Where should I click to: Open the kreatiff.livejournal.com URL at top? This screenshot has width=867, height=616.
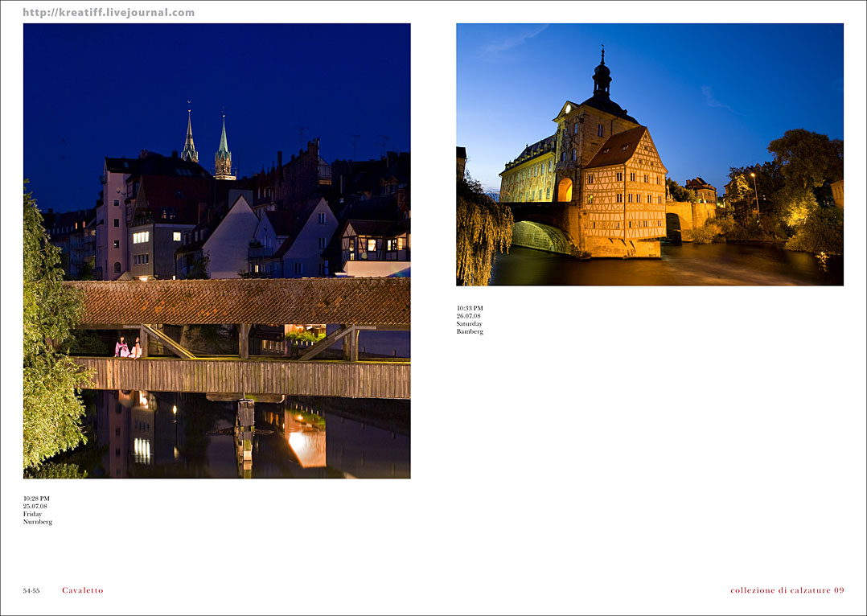tap(109, 12)
